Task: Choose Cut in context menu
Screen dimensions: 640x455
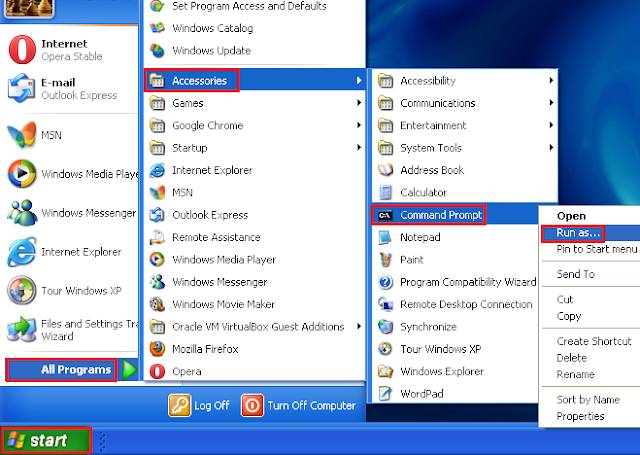Action: click(565, 300)
